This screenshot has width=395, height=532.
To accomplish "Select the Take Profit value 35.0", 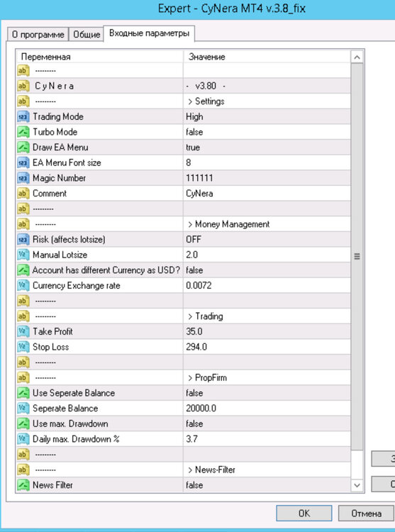I will tap(194, 331).
